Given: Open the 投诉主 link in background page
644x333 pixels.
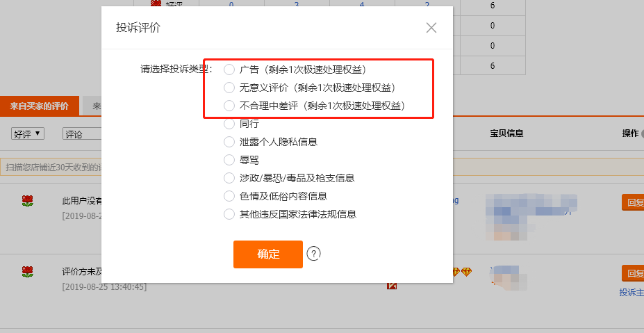Looking at the screenshot, I should pyautogui.click(x=631, y=292).
